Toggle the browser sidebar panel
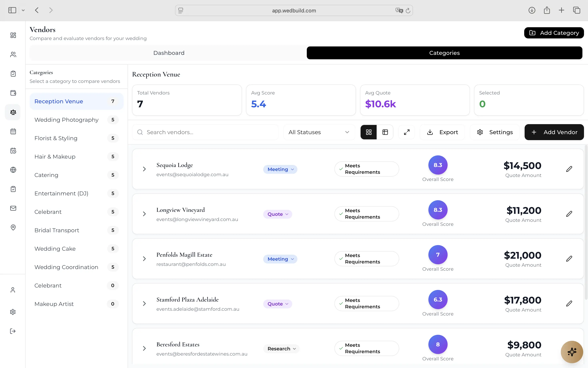 pyautogui.click(x=12, y=10)
